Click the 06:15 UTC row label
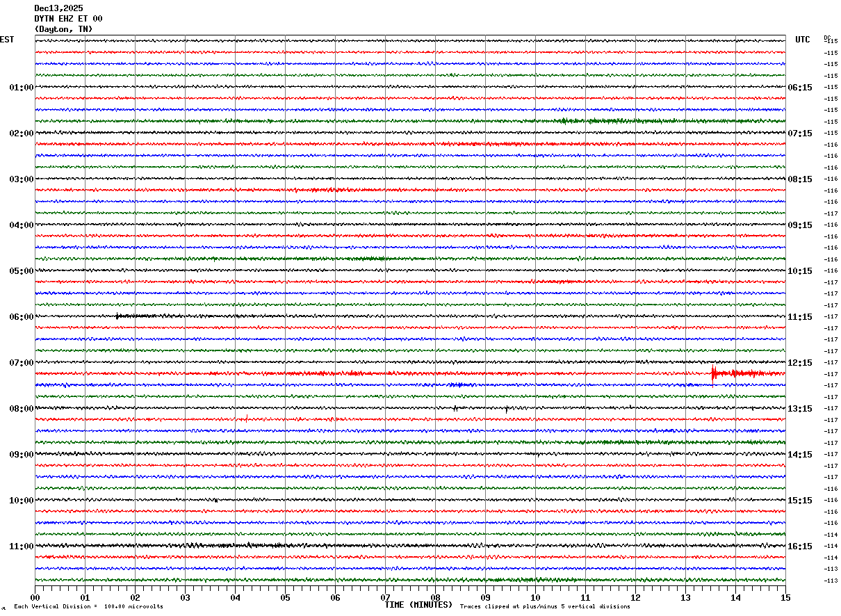 click(800, 88)
